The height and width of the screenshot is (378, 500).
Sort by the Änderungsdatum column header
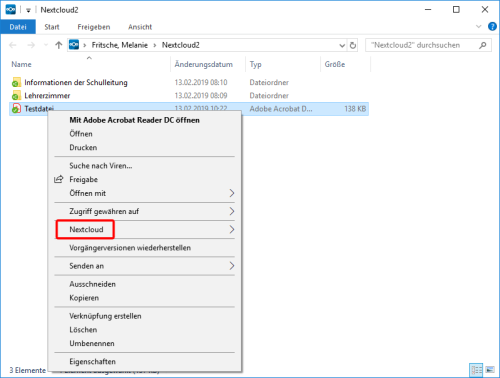click(204, 64)
